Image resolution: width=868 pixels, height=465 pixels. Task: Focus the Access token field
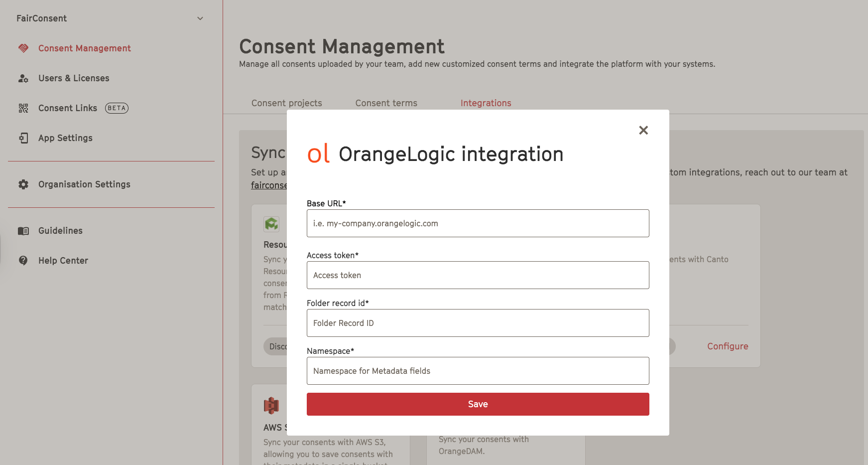478,275
